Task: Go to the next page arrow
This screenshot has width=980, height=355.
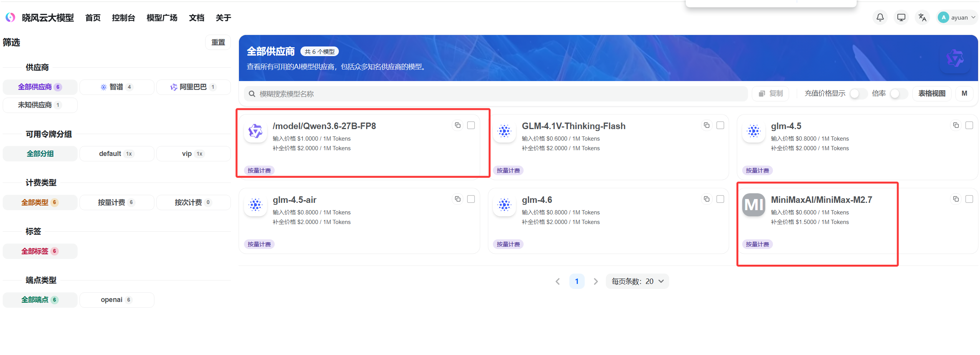Action: [595, 281]
